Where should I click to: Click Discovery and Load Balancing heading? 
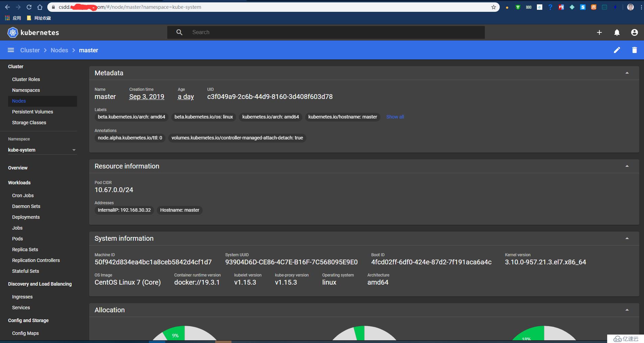point(40,284)
